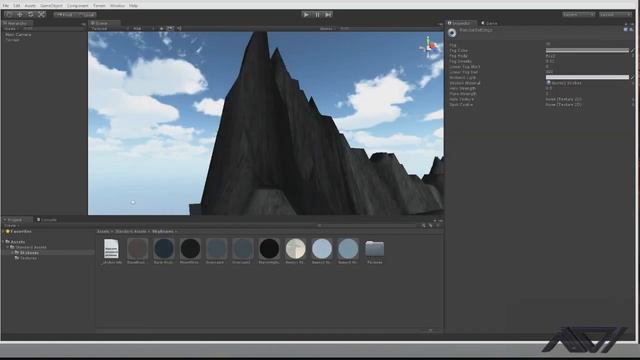Select Standard Assets folder in tree
The width and height of the screenshot is (640, 360).
pos(29,247)
